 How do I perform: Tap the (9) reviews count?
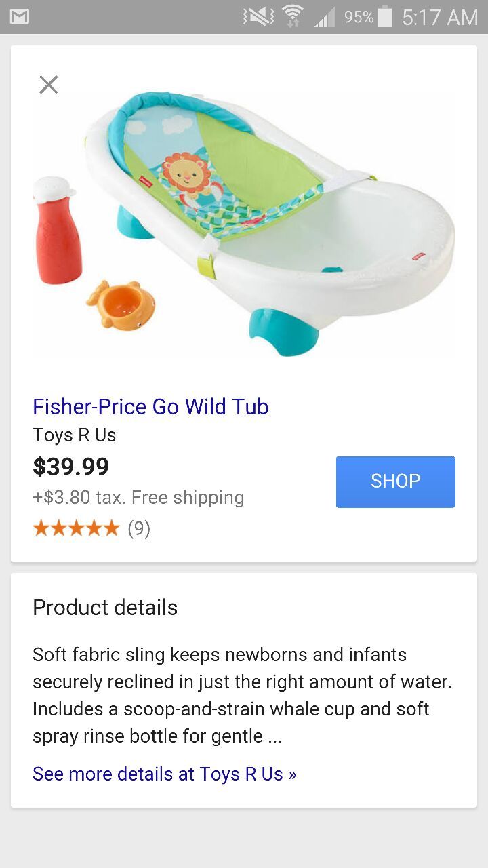[x=139, y=528]
